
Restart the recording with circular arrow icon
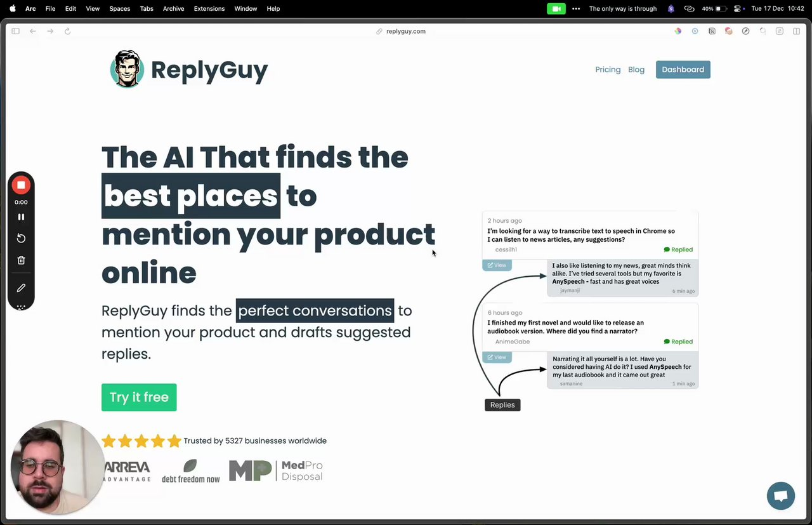[21, 238]
